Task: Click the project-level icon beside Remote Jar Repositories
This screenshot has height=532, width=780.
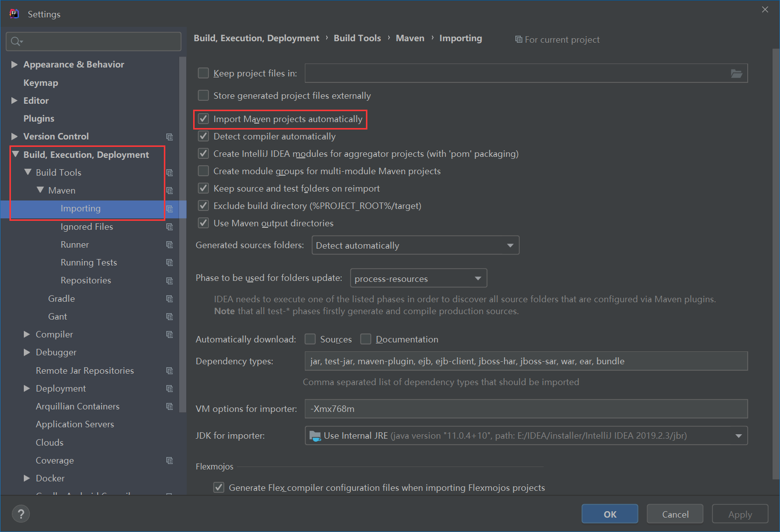Action: [x=169, y=371]
